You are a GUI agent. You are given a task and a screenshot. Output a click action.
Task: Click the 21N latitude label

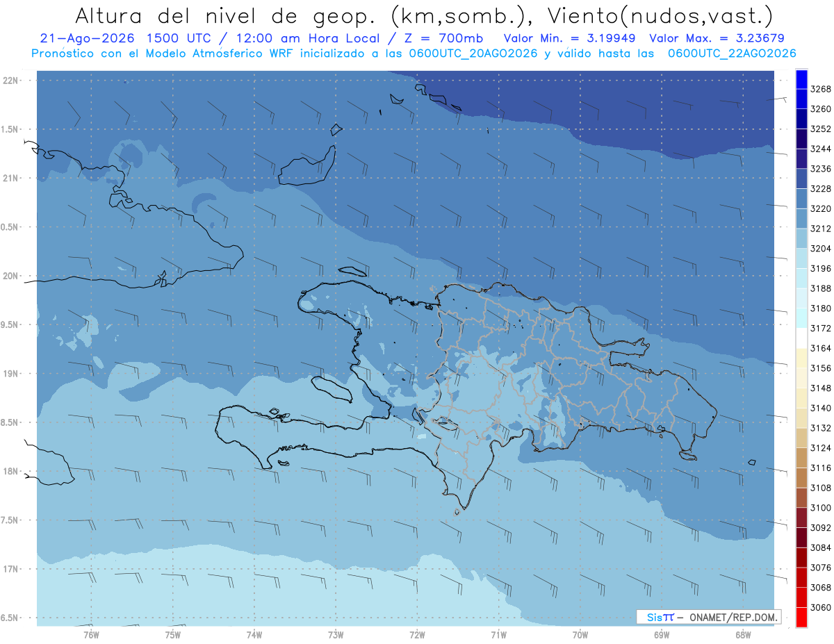(12, 179)
